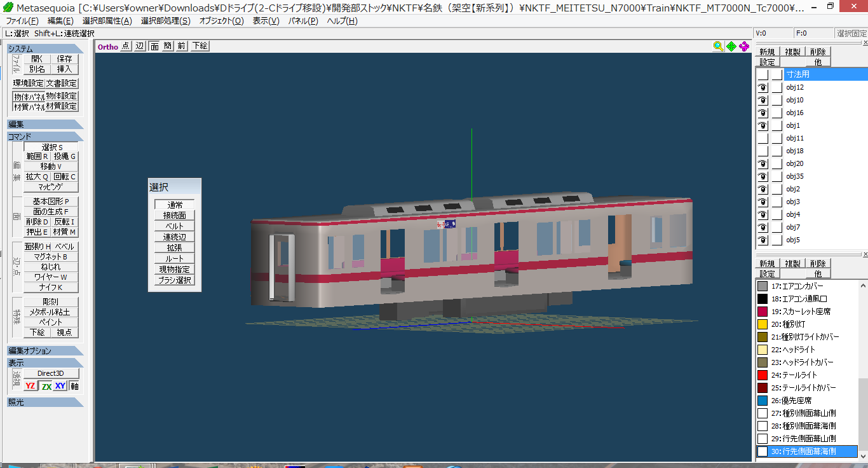
Task: Open the 選択部処理(S) menu
Action: click(166, 21)
